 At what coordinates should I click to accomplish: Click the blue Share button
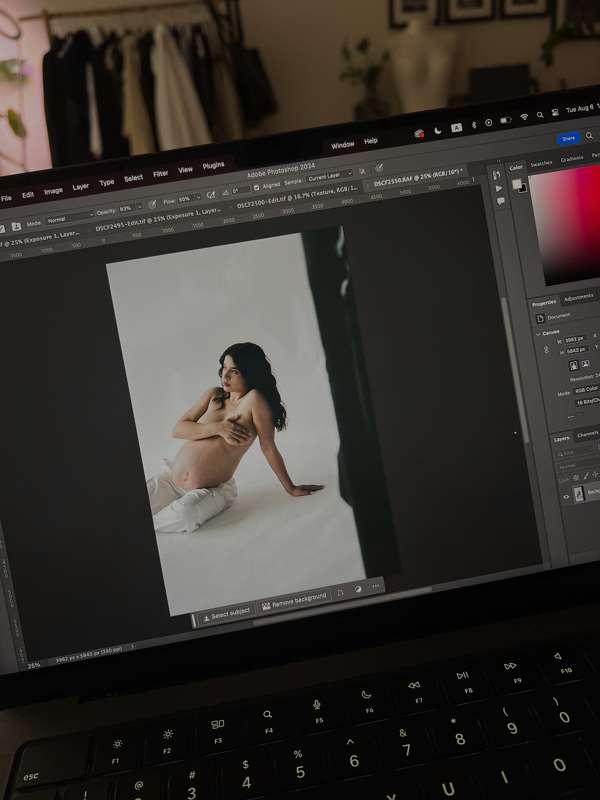(x=568, y=138)
